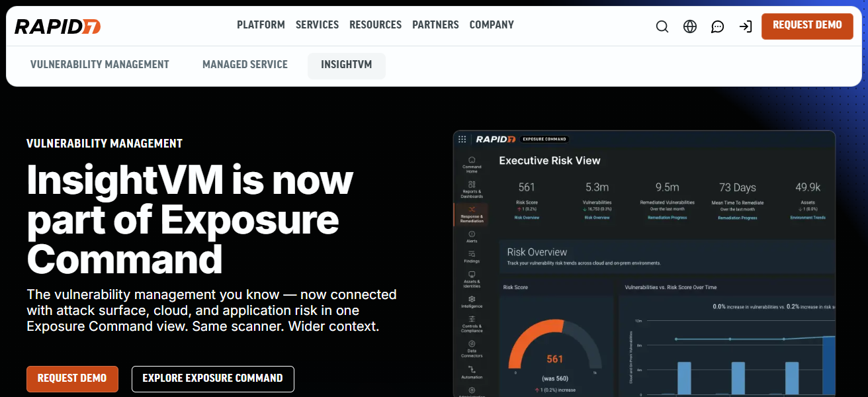868x397 pixels.
Task: Select Data Connectors sidebar icon
Action: tap(472, 349)
